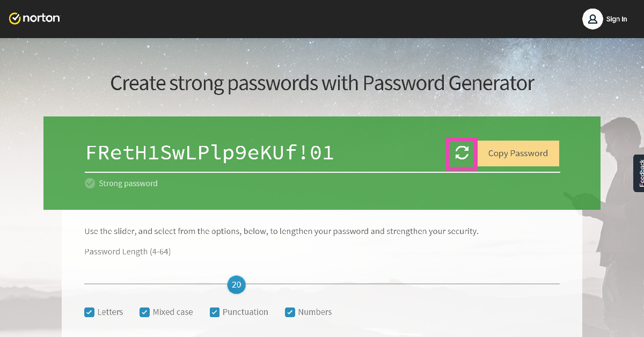Uncheck the Letters checkbox
The width and height of the screenshot is (644, 337).
coord(90,312)
